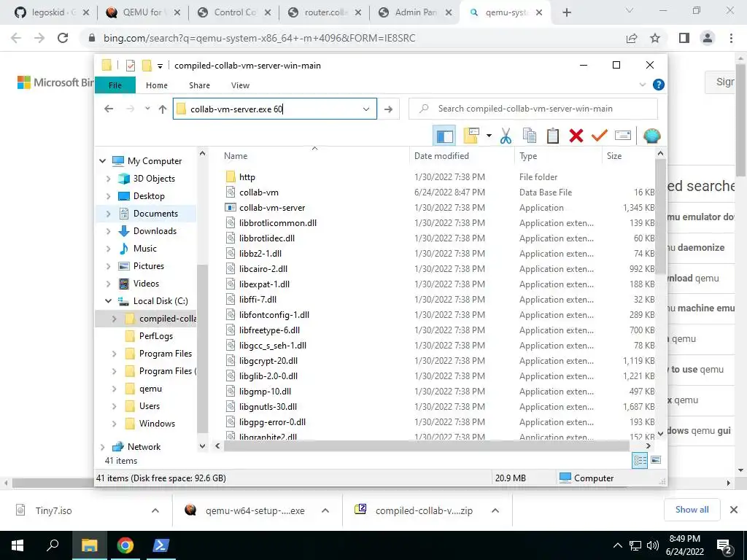Open the folder options dropdown arrow
Screen dimensions: 747x560
pos(489,136)
